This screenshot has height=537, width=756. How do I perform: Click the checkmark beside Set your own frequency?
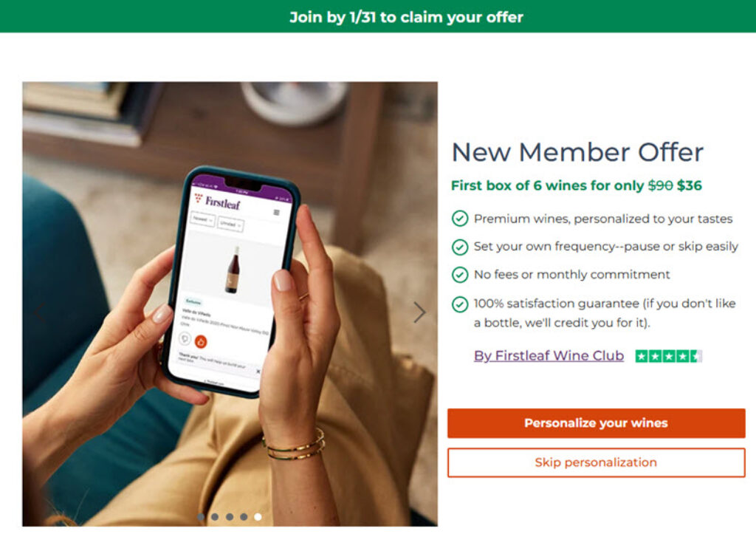(460, 247)
